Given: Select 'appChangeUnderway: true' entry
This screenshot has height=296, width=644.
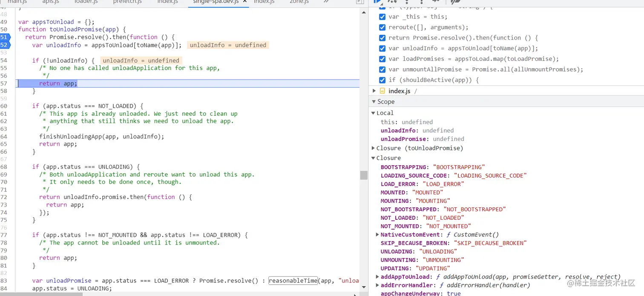Looking at the screenshot, I should [421, 293].
